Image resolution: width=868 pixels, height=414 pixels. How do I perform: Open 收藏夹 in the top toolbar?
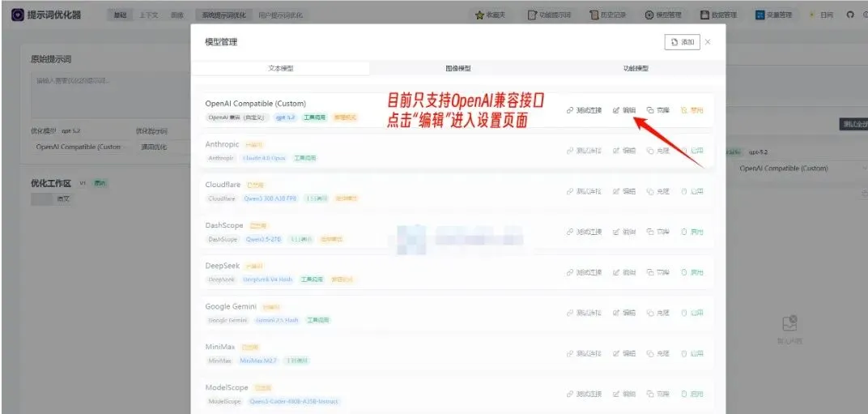click(x=491, y=15)
